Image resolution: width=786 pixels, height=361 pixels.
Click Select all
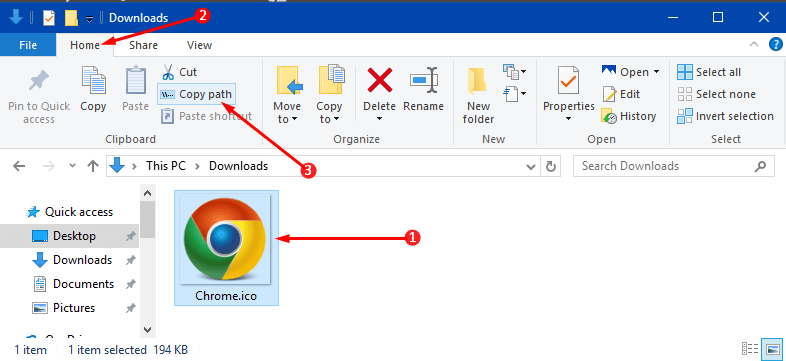tap(709, 72)
